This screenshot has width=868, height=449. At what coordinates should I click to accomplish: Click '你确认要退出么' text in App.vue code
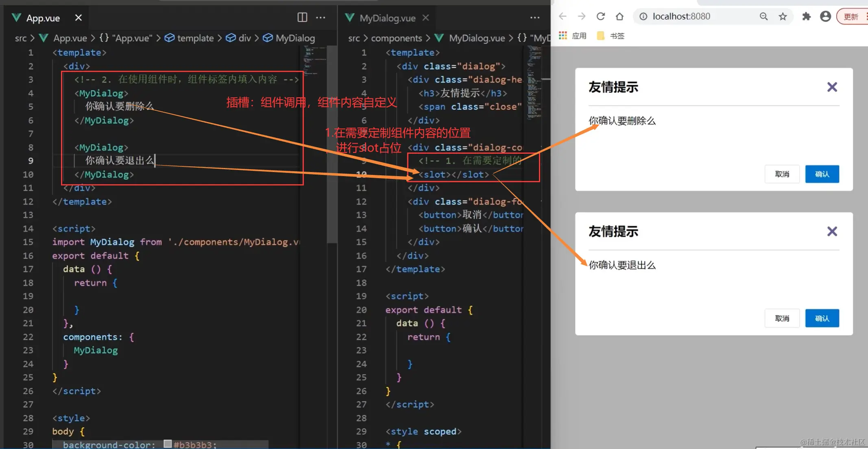pos(120,161)
